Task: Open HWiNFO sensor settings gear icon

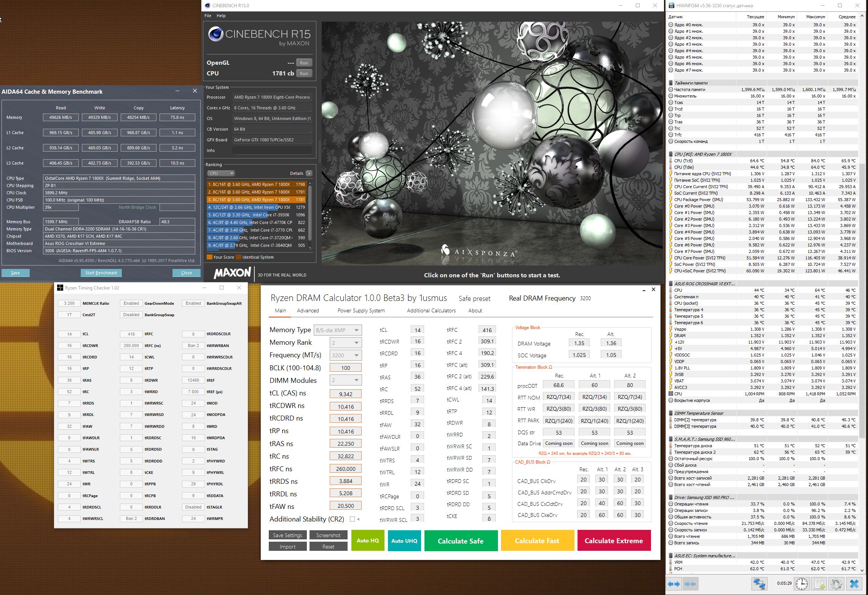Action: [836, 584]
